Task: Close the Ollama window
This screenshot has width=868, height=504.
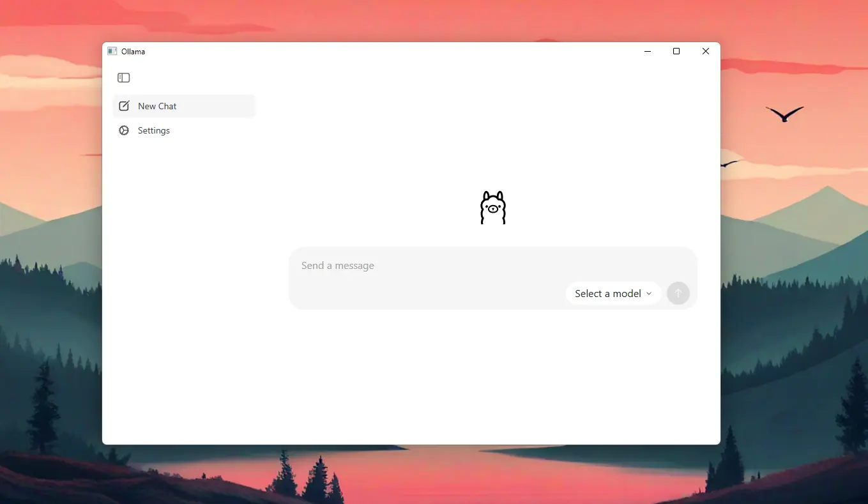Action: pyautogui.click(x=706, y=52)
